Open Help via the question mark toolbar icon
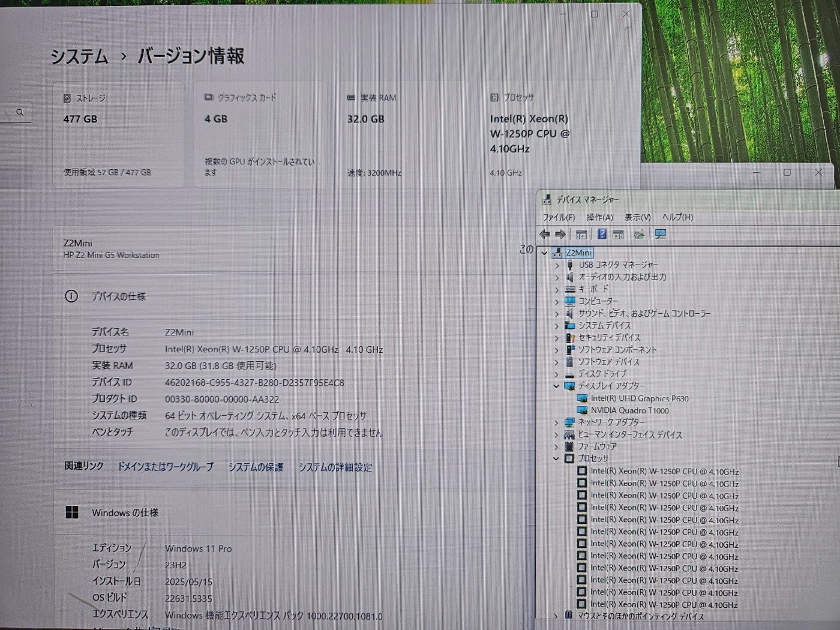Screen dimensions: 840x630 601,234
